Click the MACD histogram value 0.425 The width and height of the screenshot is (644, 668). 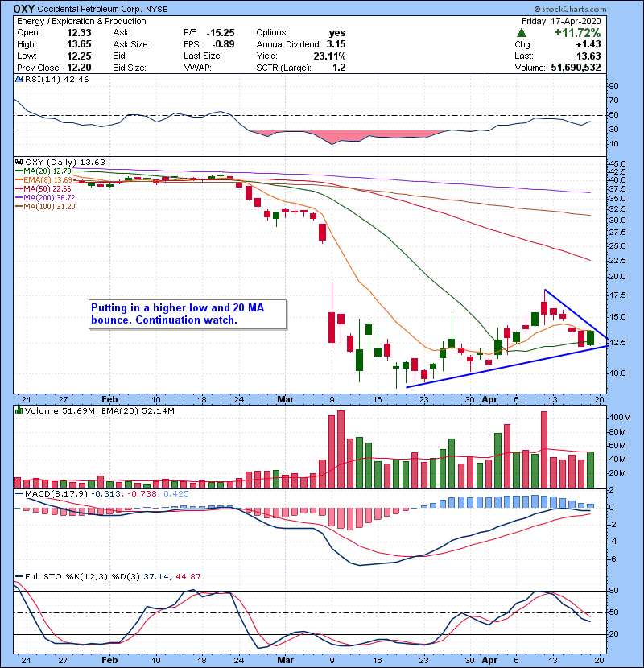[176, 494]
